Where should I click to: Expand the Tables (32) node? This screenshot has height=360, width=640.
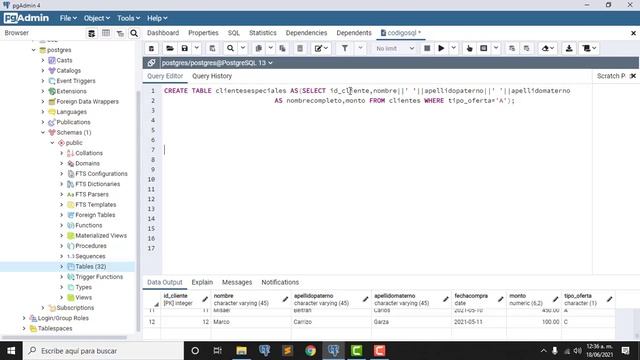point(62,267)
